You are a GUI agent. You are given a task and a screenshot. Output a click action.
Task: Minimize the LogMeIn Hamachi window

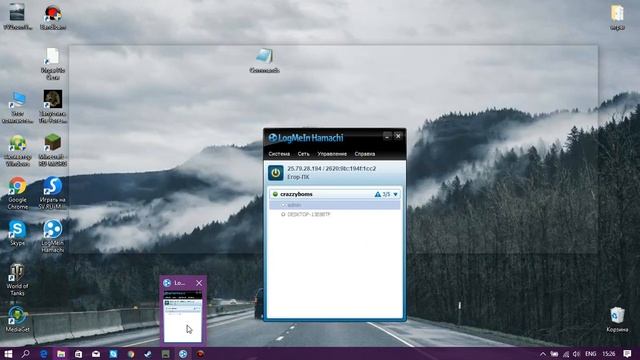point(387,136)
